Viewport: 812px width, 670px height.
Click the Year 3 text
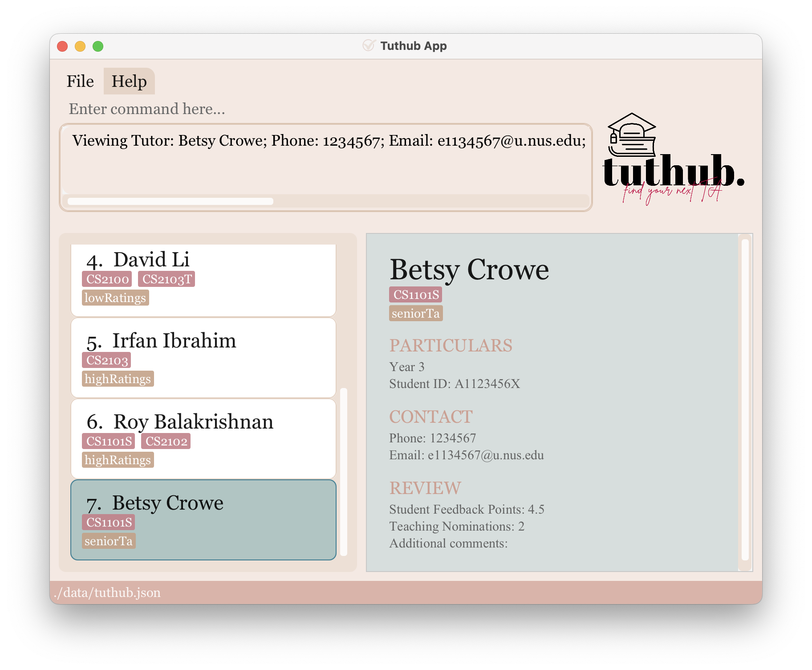(x=407, y=367)
